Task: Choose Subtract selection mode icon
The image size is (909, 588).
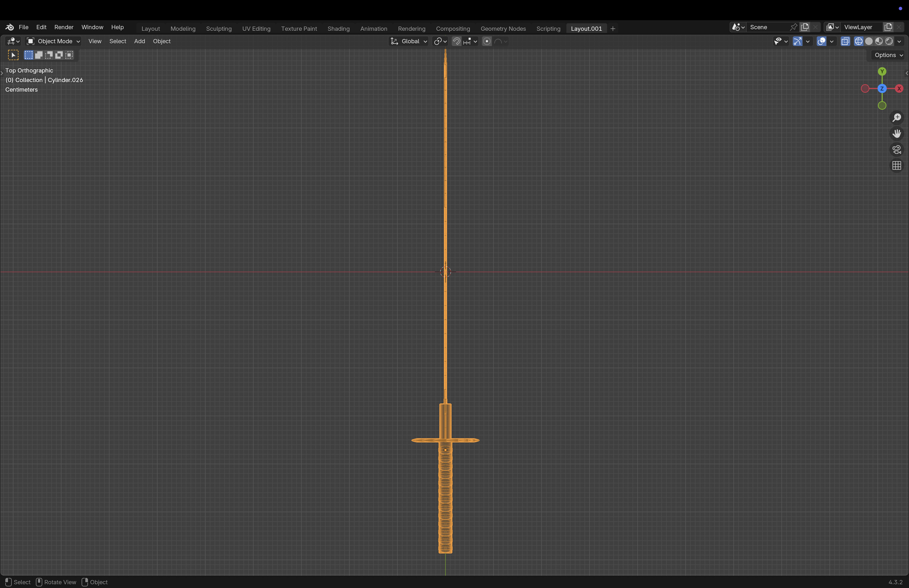Action: tap(49, 55)
